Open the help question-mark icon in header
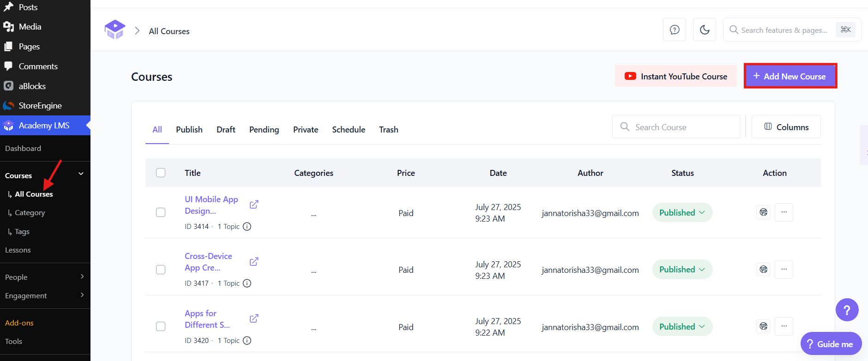This screenshot has width=868, height=361. (x=675, y=30)
